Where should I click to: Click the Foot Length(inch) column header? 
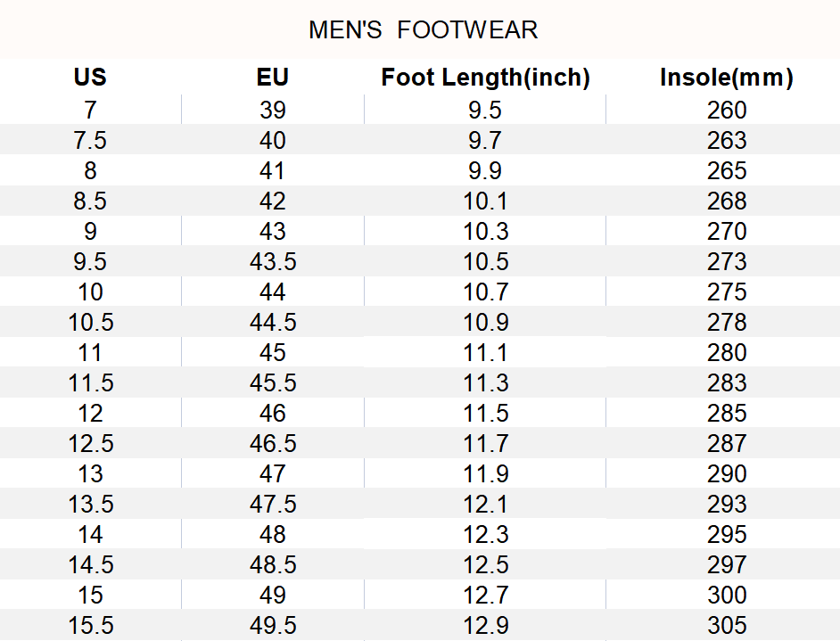485,78
